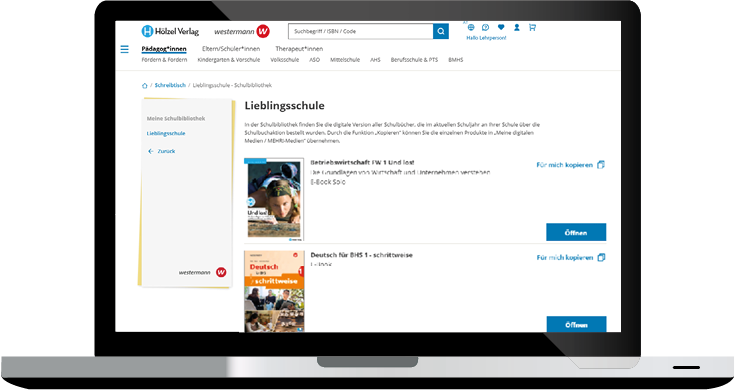
Task: Open BMHS menu item
Action: coord(456,60)
